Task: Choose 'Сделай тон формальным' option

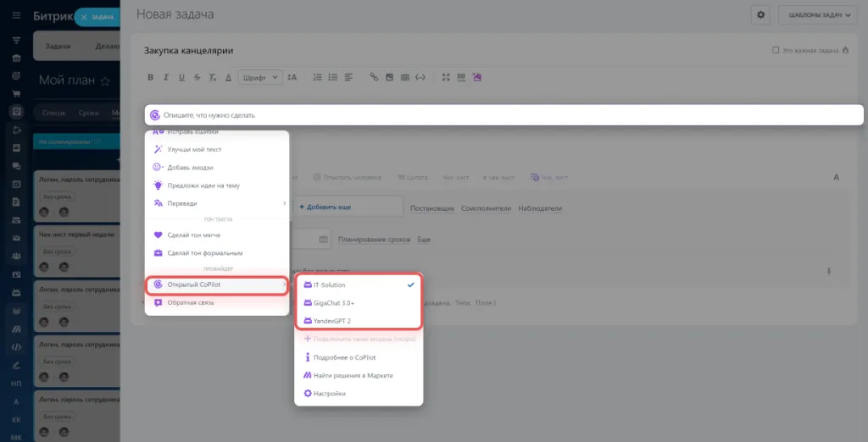Action: coord(205,252)
